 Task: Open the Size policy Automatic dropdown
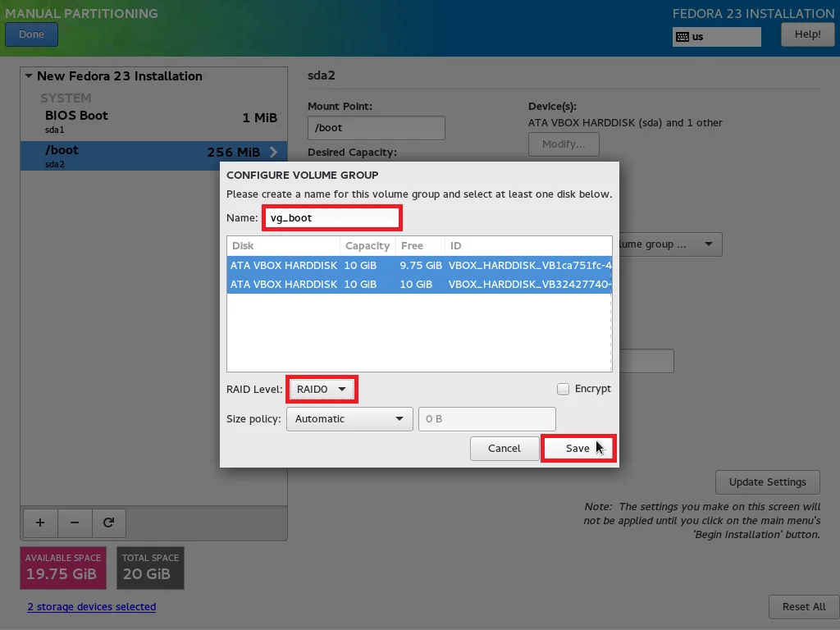[x=349, y=419]
